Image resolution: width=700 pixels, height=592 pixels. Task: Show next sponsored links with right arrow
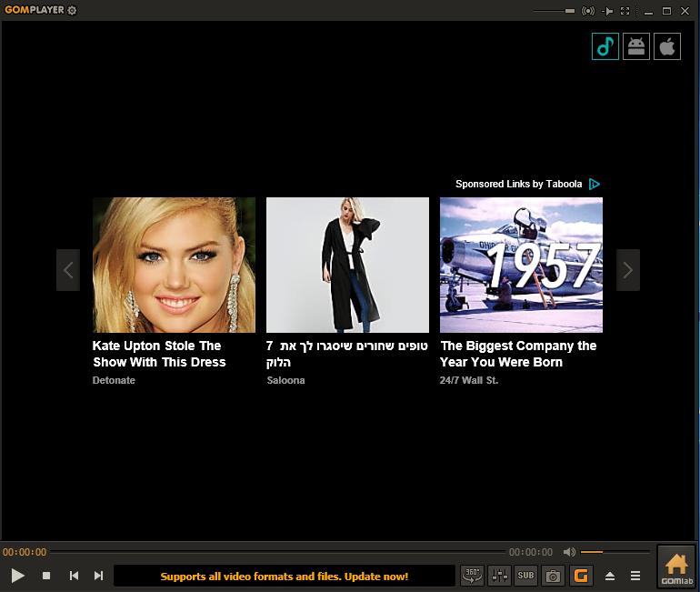click(x=627, y=270)
